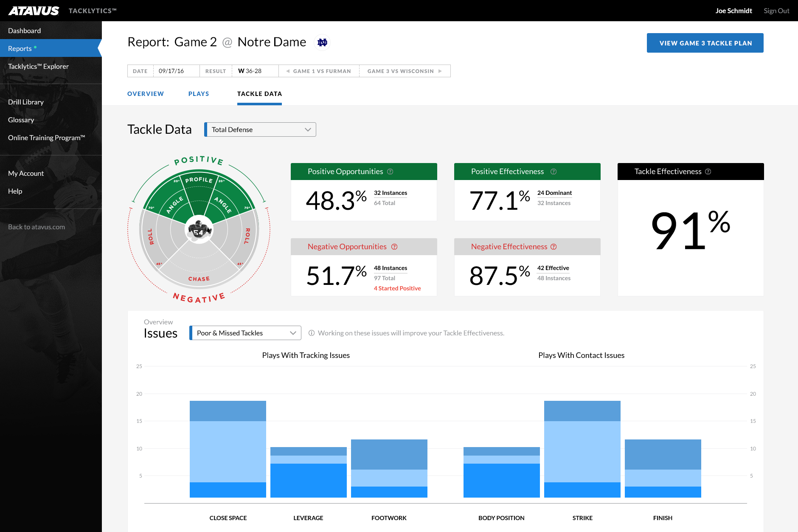Click the Sign Out link
The width and height of the screenshot is (798, 532).
(x=776, y=11)
